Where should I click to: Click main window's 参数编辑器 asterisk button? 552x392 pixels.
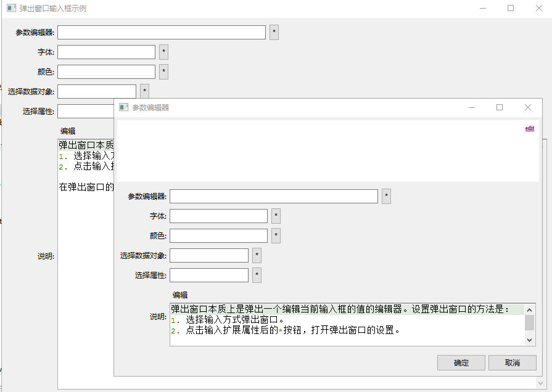(x=274, y=33)
